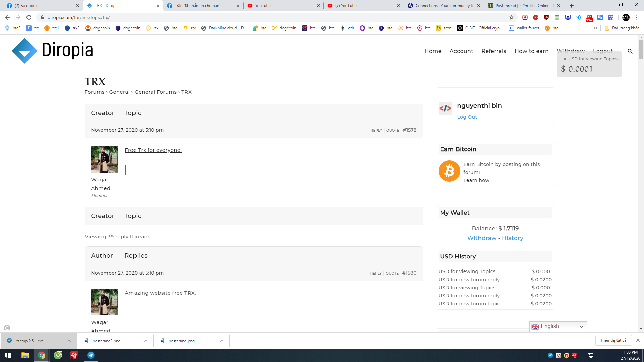Switch to the Connections community tab
The width and height of the screenshot is (644, 362).
444,6
